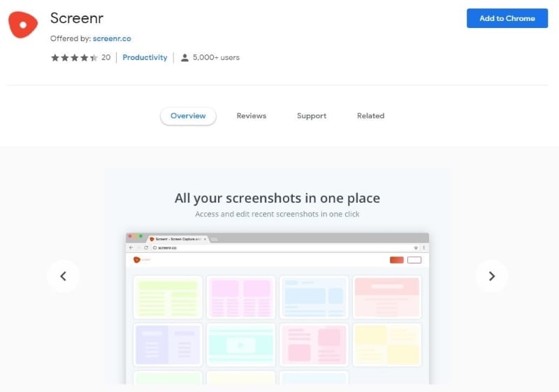Click the rating count 20
The image size is (559, 392).
[106, 57]
